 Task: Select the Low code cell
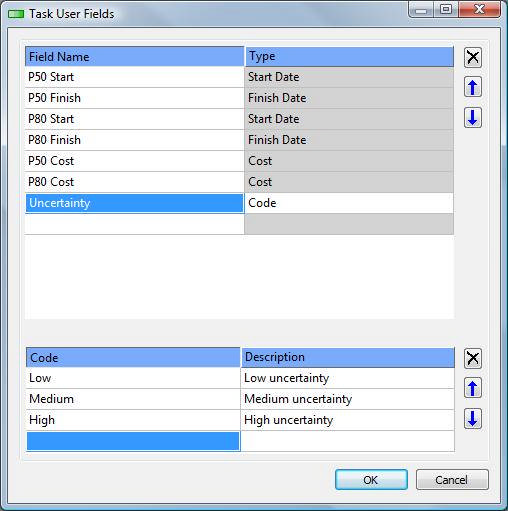(133, 378)
